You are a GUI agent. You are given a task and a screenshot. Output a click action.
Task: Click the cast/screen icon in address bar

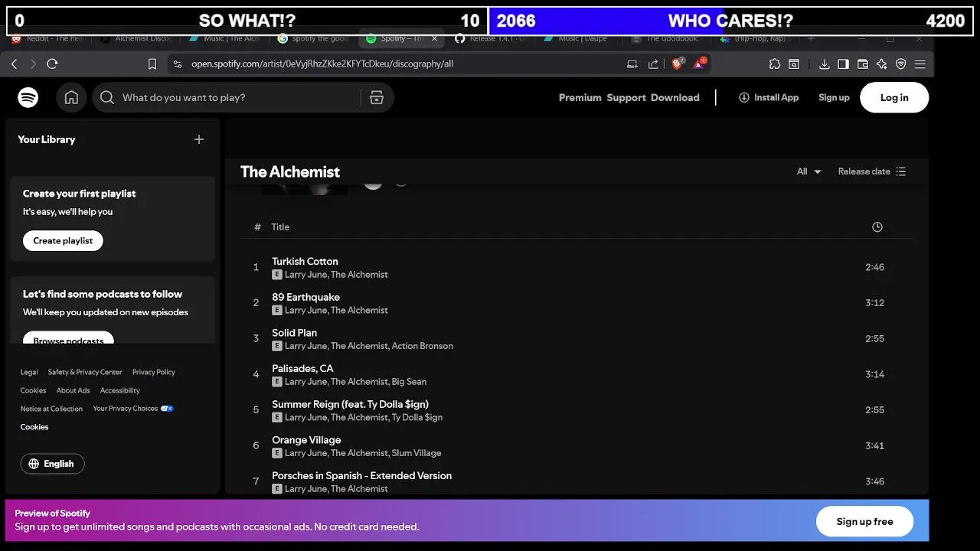coord(632,64)
